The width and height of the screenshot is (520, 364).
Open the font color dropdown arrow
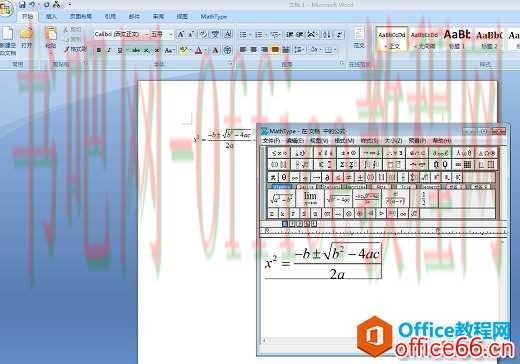coord(206,51)
